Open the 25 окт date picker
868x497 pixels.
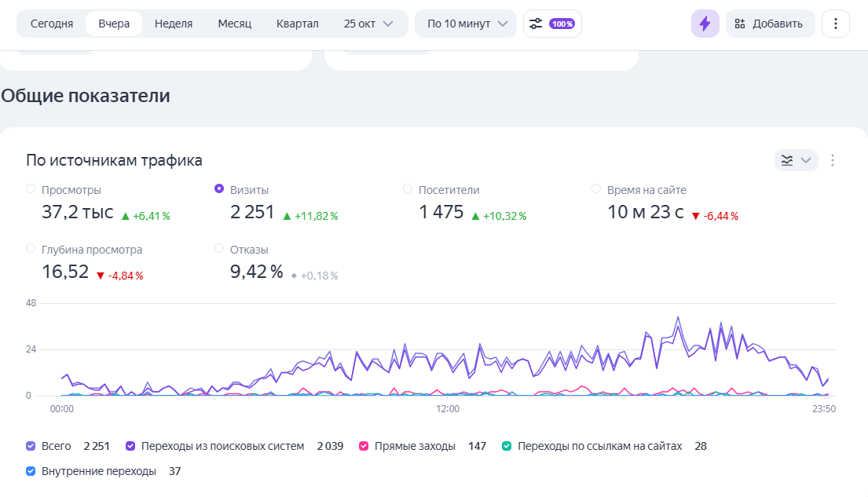368,24
